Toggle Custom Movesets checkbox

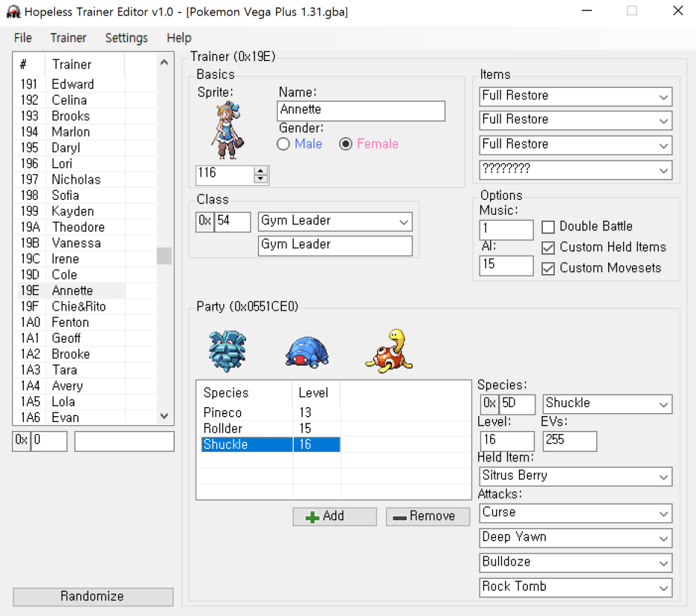(548, 268)
